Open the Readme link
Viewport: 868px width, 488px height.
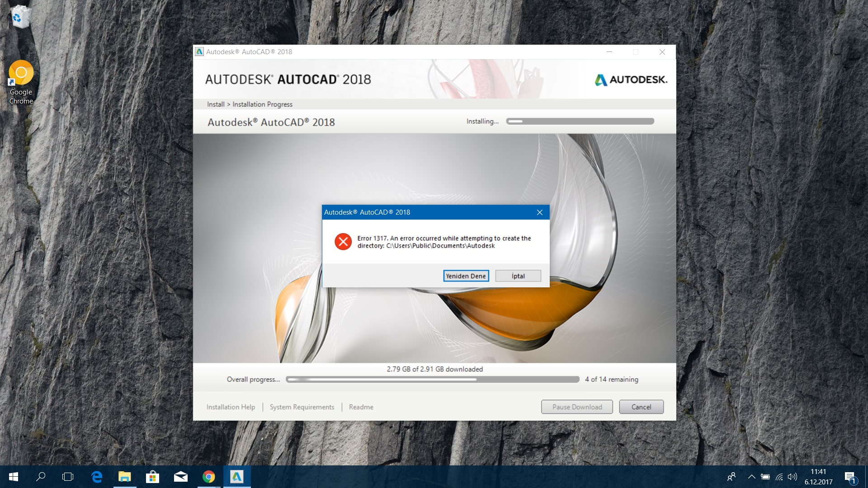[x=361, y=407]
